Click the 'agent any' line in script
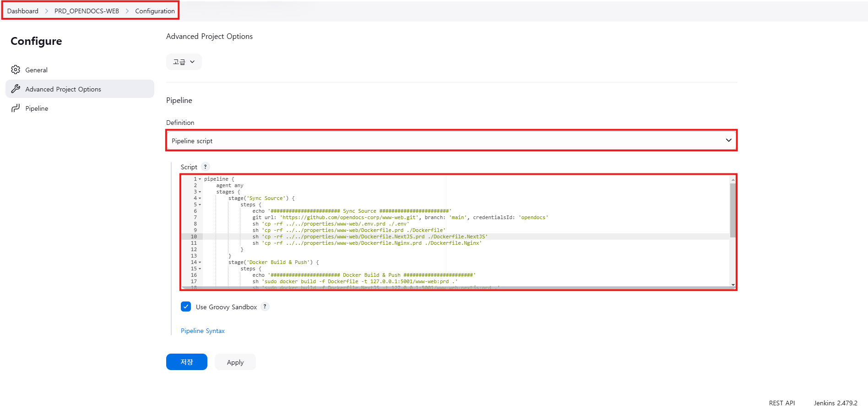The width and height of the screenshot is (868, 414). 230,186
